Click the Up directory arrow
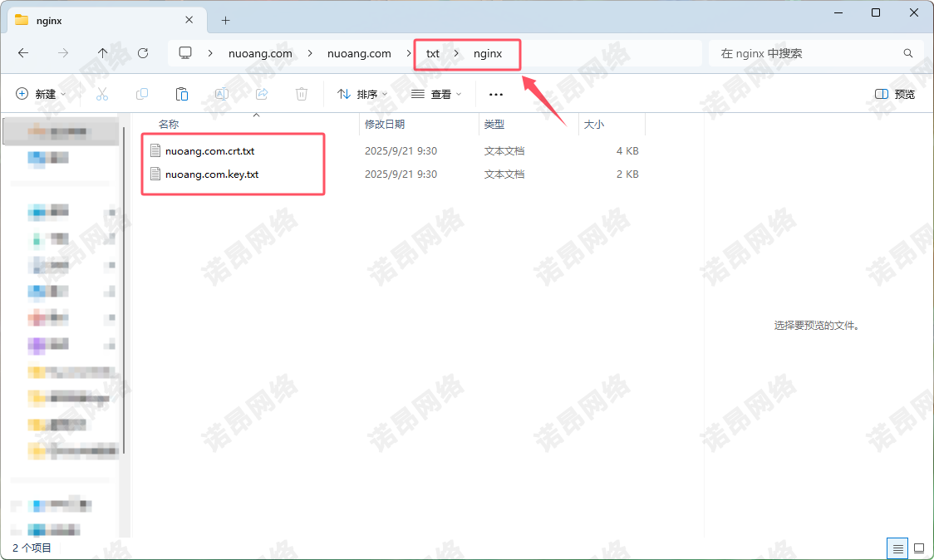Viewport: 934px width, 560px height. pyautogui.click(x=103, y=53)
